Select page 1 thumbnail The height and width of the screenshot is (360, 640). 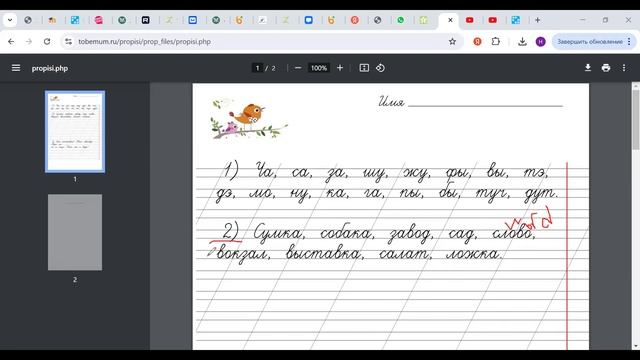point(75,131)
